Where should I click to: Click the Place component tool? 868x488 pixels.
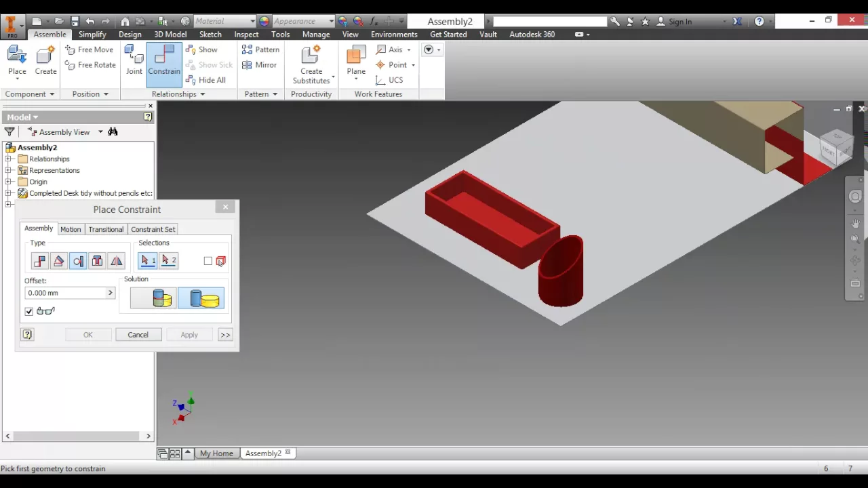(17, 61)
